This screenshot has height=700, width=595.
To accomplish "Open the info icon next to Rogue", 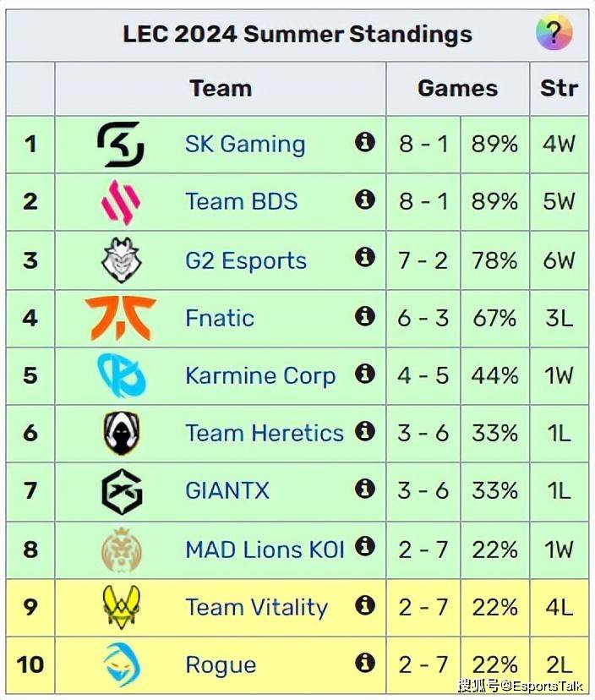I will 364,663.
